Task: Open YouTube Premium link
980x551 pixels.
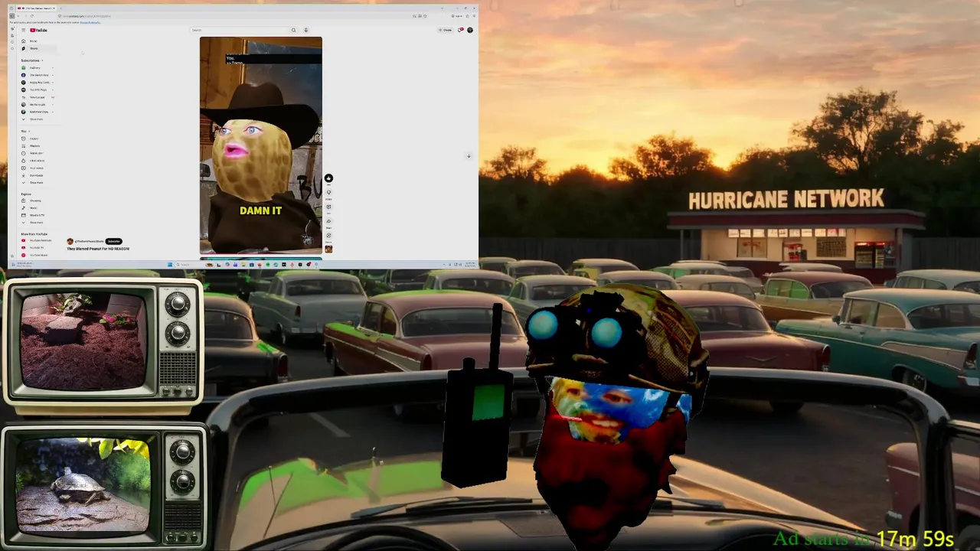Action: [x=39, y=240]
